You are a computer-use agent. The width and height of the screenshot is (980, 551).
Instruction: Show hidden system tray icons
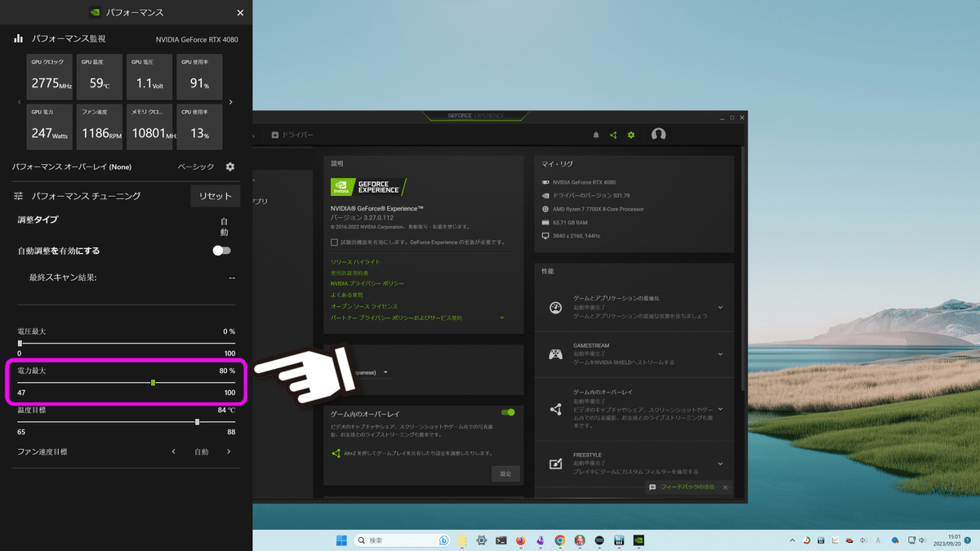click(x=792, y=540)
